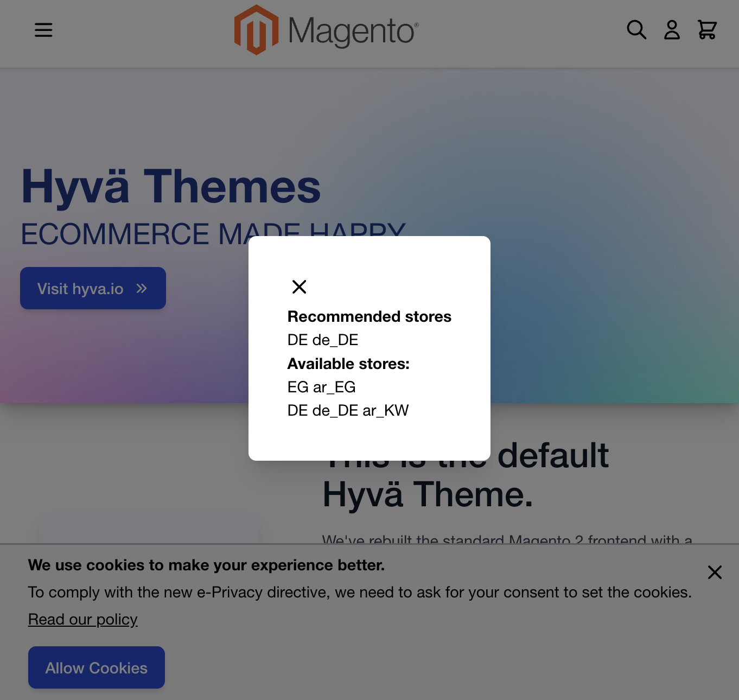This screenshot has width=739, height=700.
Task: Click the Available stores label
Action: pos(348,364)
